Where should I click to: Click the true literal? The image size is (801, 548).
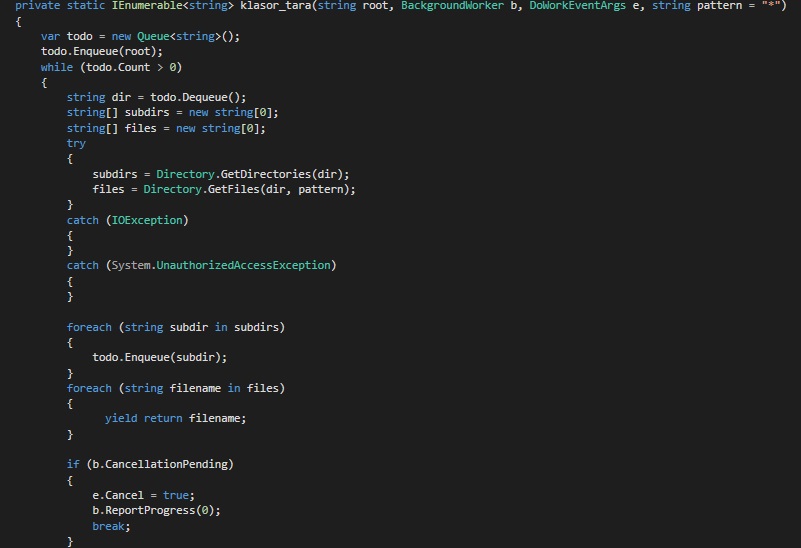[176, 495]
